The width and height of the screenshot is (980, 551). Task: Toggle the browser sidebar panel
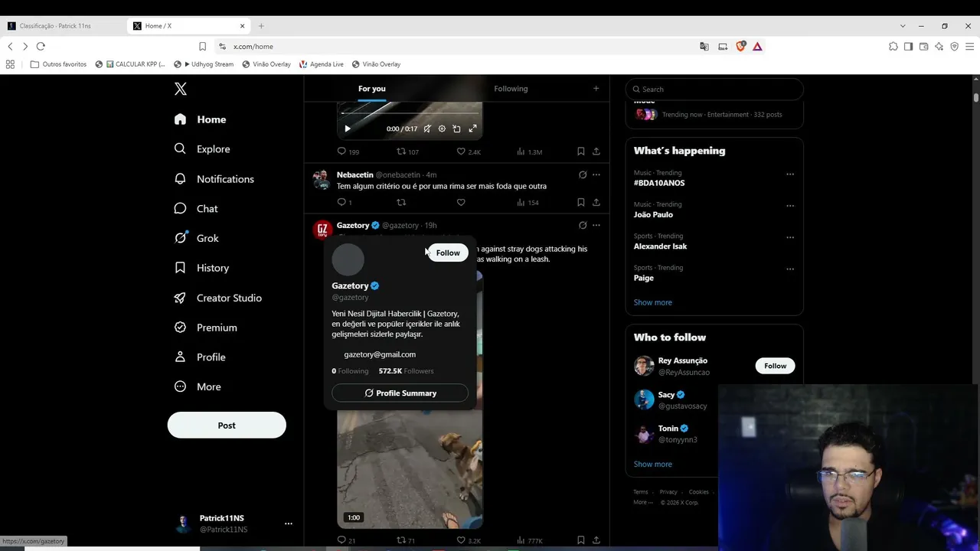coord(908,47)
